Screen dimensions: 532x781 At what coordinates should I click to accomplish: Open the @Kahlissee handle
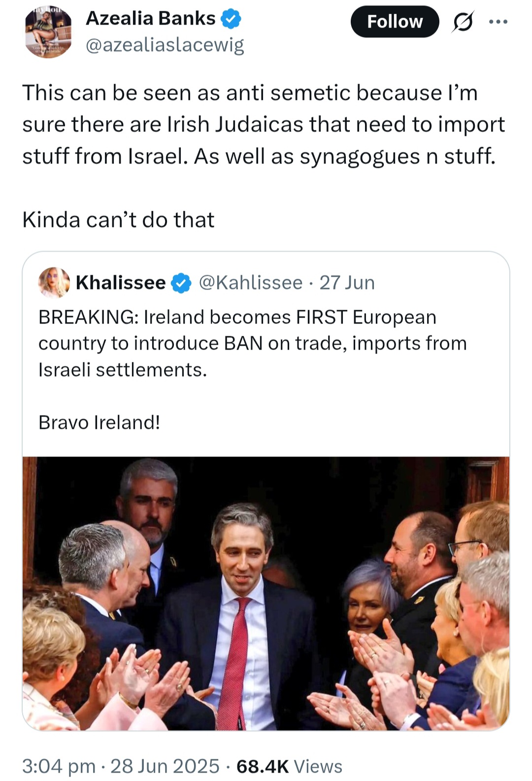250,283
